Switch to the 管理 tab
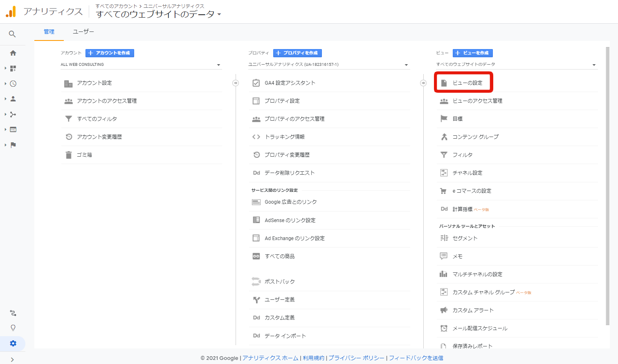The width and height of the screenshot is (618, 364). (x=49, y=32)
